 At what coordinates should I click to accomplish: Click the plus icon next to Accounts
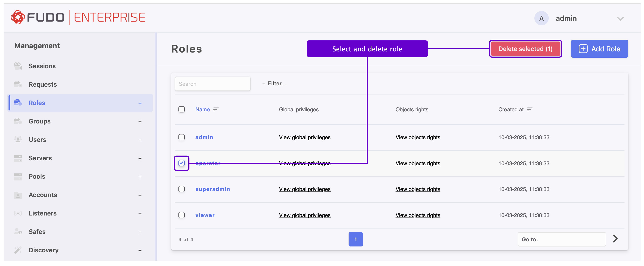tap(140, 195)
